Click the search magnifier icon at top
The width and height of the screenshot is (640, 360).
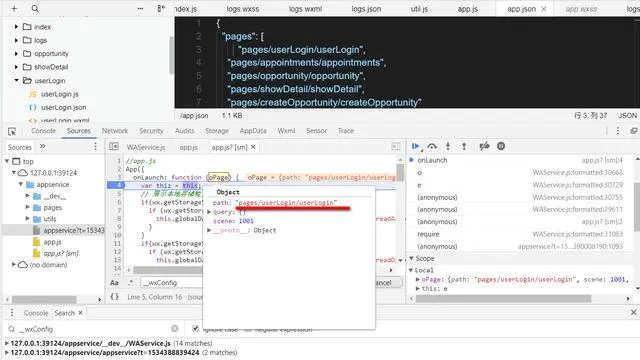click(35, 9)
